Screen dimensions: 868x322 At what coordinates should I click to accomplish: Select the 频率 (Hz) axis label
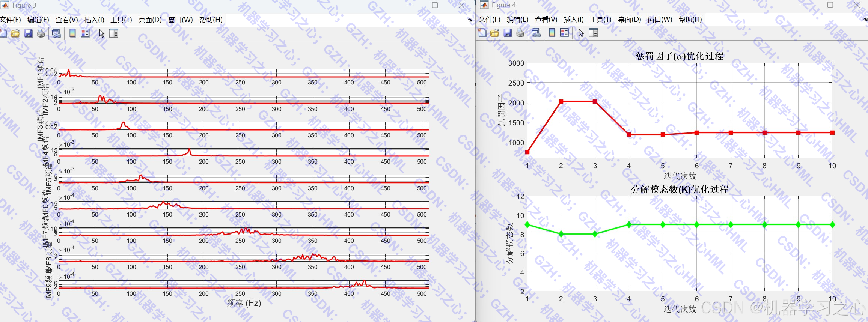(244, 303)
